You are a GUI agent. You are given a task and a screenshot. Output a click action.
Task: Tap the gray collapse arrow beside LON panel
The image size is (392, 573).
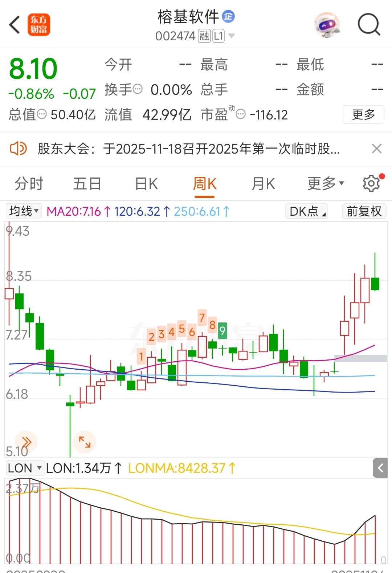coord(380,468)
